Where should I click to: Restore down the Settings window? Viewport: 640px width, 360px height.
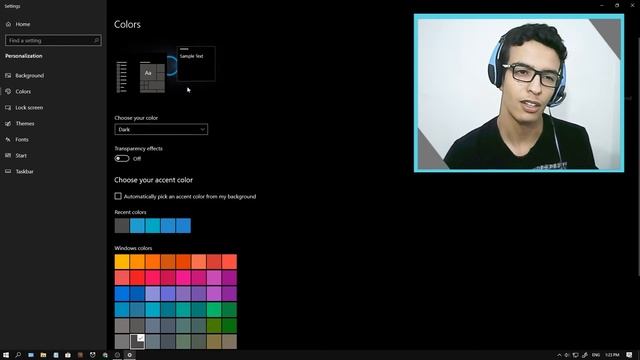pos(617,5)
